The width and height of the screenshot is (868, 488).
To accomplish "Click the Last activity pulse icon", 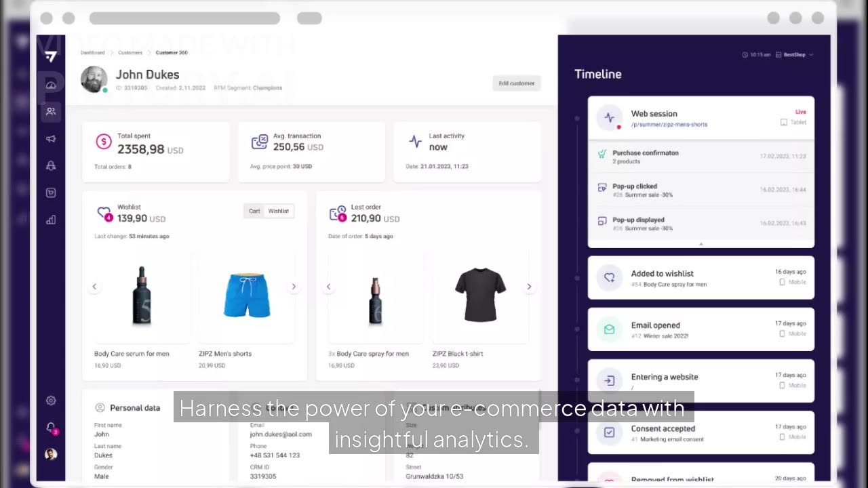I will point(416,141).
